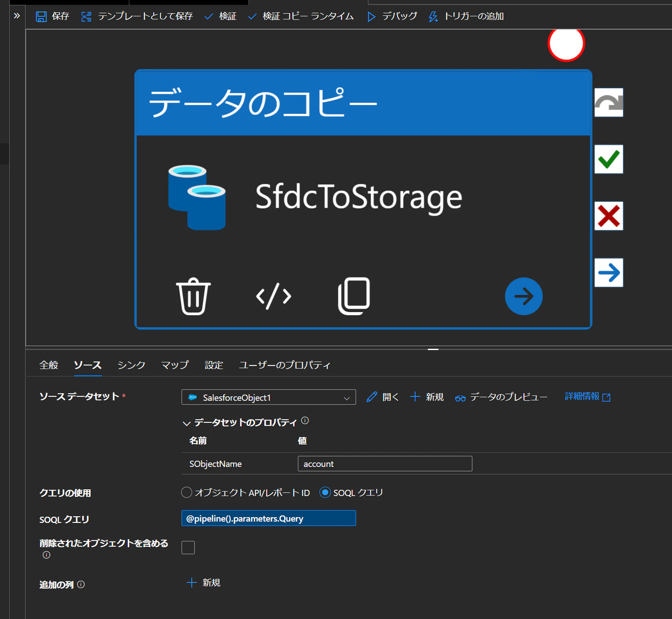672x619 pixels.
Task: Click info icon beside データセットのプロパティ
Action: [x=305, y=421]
